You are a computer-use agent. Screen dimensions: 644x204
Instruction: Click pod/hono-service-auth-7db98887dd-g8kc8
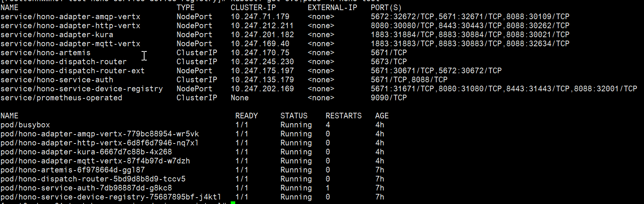[x=86, y=188]
